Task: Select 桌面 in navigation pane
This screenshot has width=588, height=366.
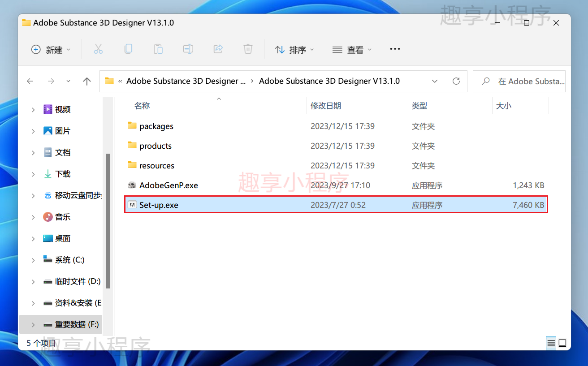Action: 63,238
